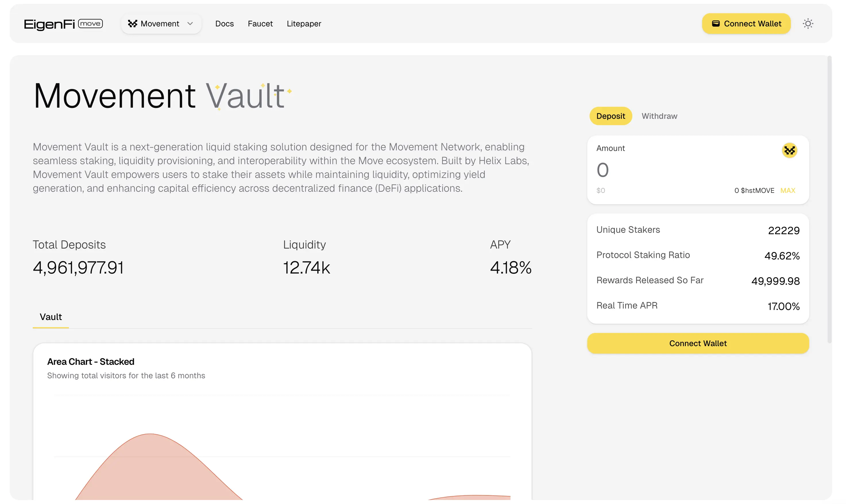Click the Rewards Released So Far label
The image size is (846, 504).
coord(650,280)
